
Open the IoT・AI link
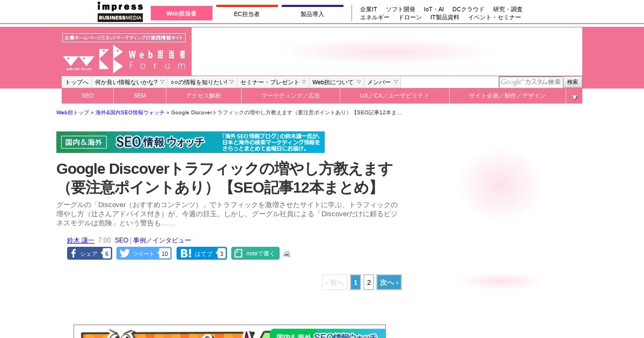(x=434, y=9)
